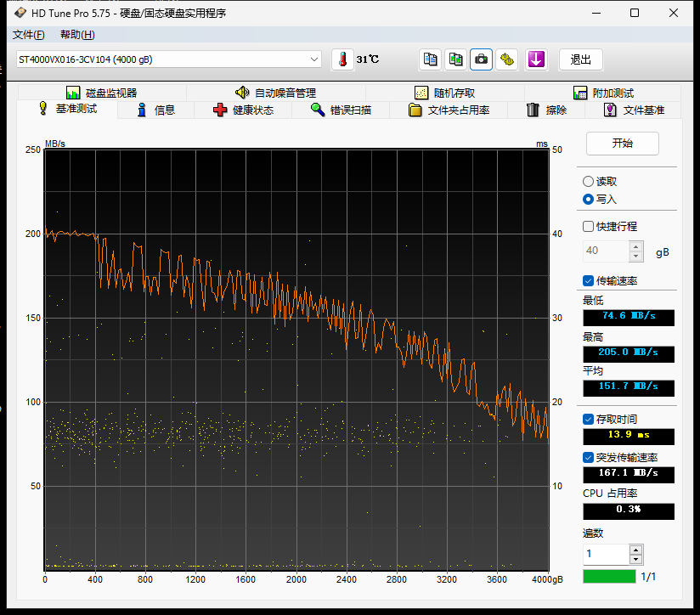
Task: Switch to the 随机存取 tab
Action: [444, 93]
